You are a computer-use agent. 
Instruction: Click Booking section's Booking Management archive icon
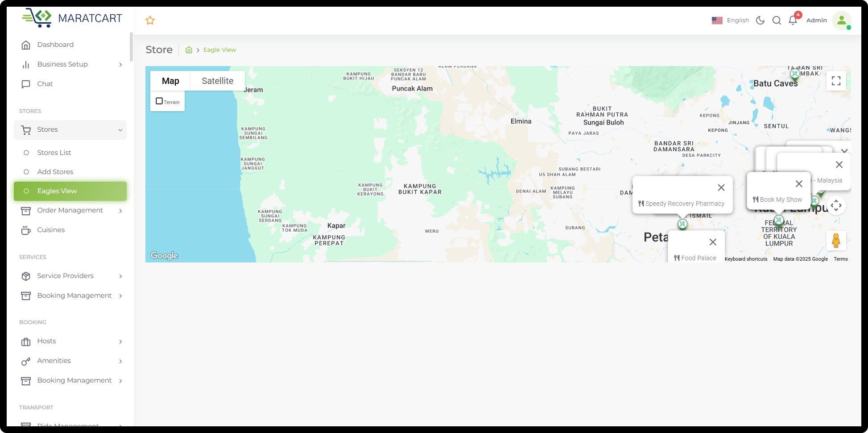(26, 381)
